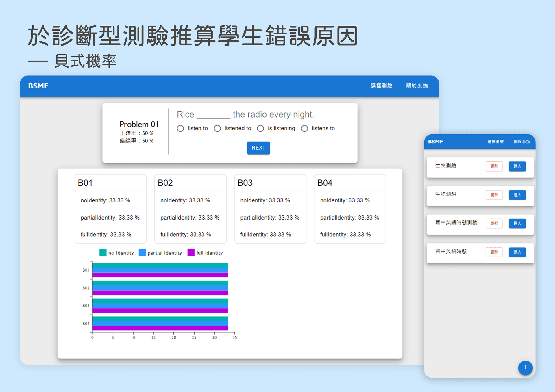Image resolution: width=555 pixels, height=392 pixels.
Task: Open 選擇測驗 in the desktop navigation bar
Action: coord(382,86)
